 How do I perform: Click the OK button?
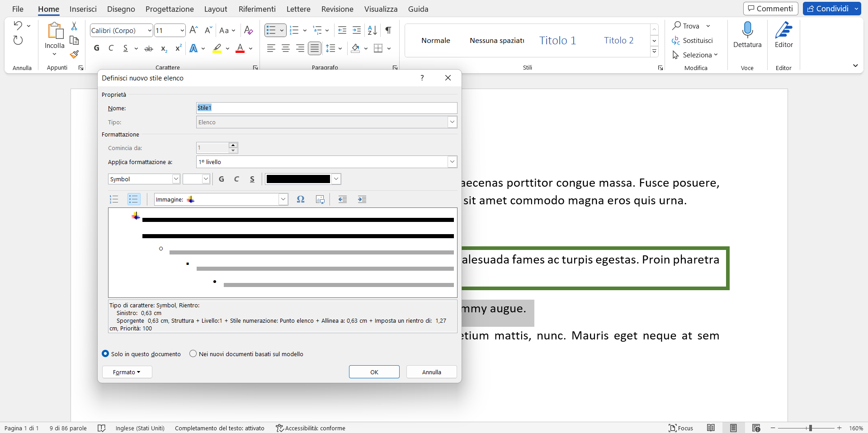pyautogui.click(x=374, y=372)
